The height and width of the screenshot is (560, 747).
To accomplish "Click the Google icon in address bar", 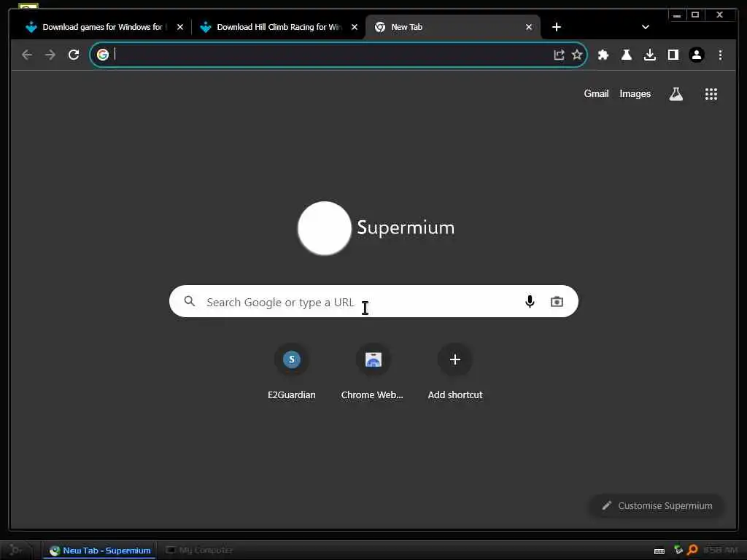I will pyautogui.click(x=102, y=55).
